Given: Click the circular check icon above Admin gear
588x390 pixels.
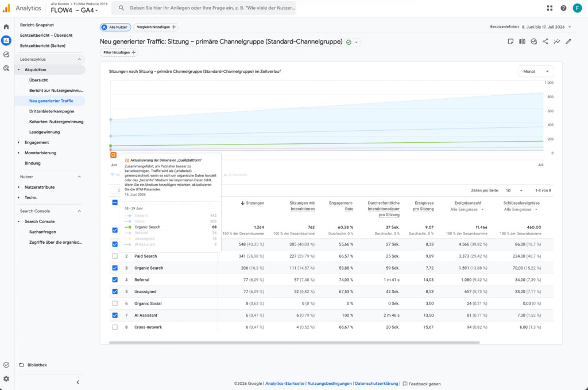Looking at the screenshot, I should point(6,365).
